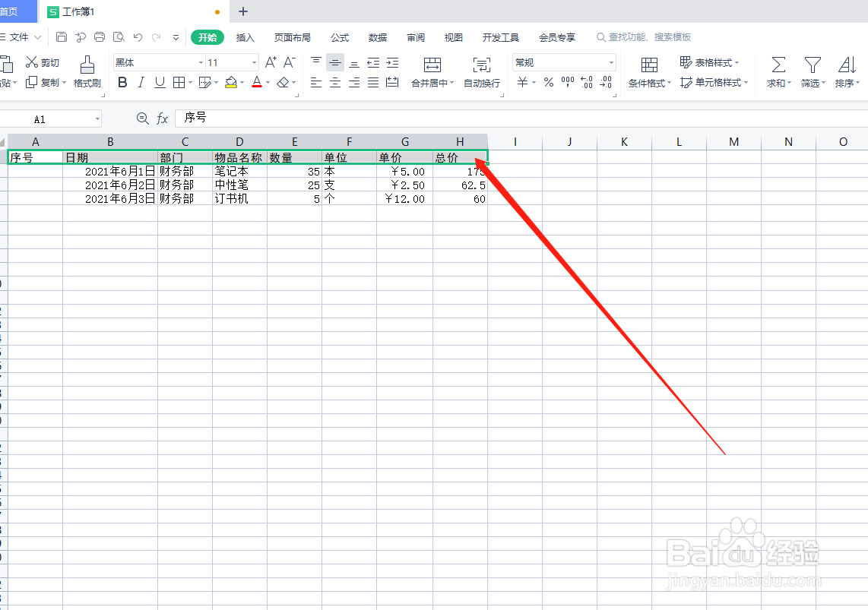Click the justify alignment icon
This screenshot has height=610, width=868.
(374, 82)
